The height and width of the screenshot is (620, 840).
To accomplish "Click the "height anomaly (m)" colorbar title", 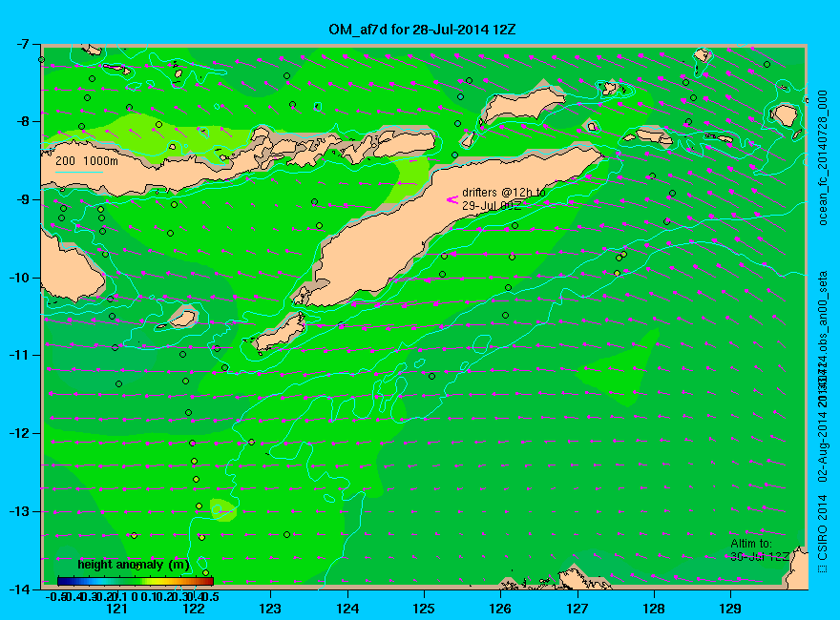I will point(134,565).
